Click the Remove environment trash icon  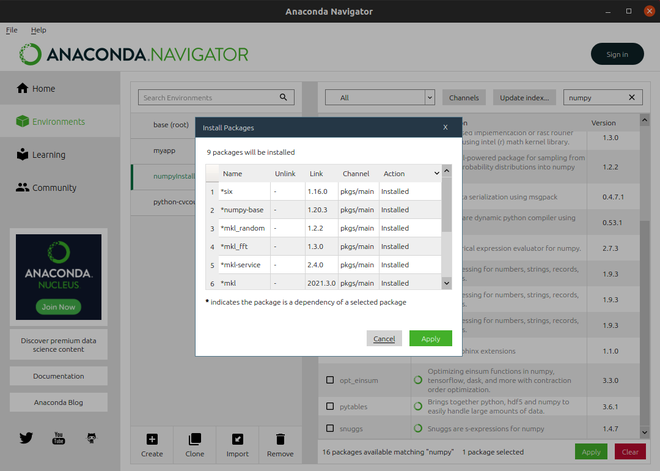pos(280,439)
